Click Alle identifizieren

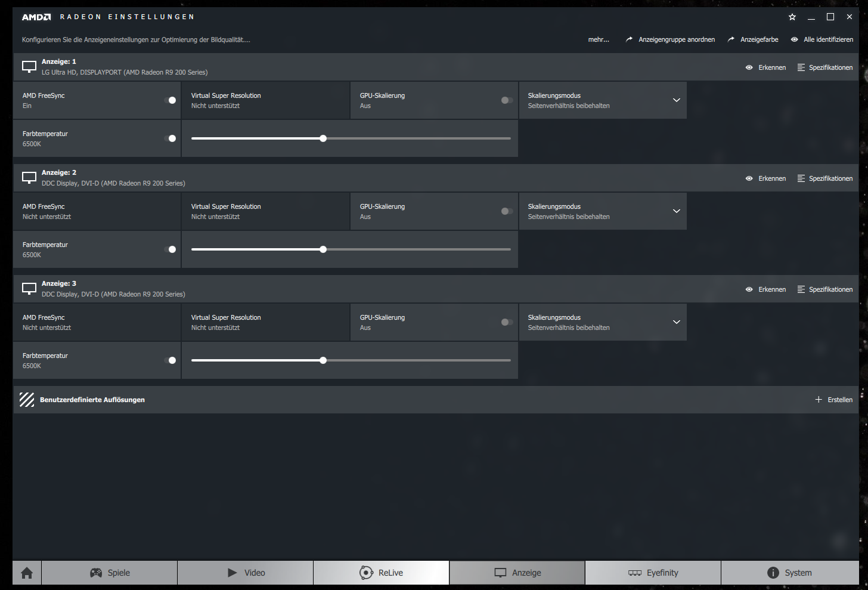[829, 39]
